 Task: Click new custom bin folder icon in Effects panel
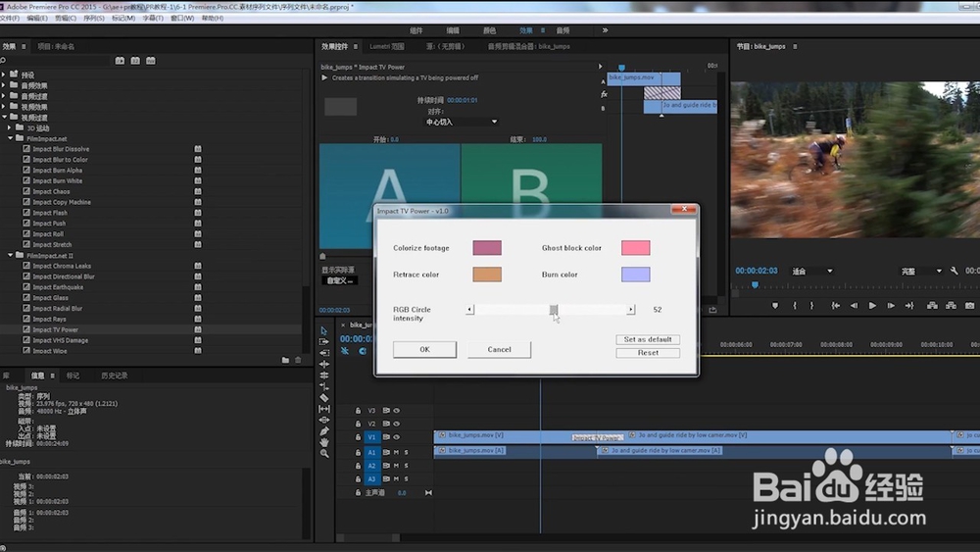(285, 360)
